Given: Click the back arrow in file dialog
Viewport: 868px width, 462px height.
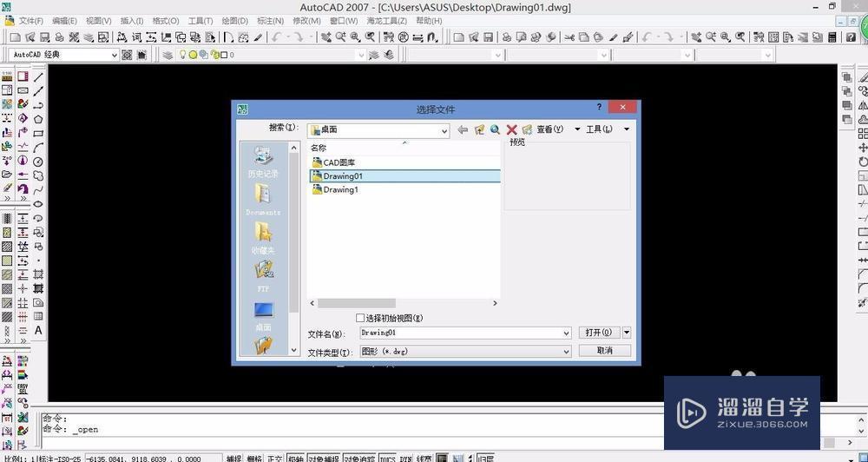Looking at the screenshot, I should click(x=463, y=129).
